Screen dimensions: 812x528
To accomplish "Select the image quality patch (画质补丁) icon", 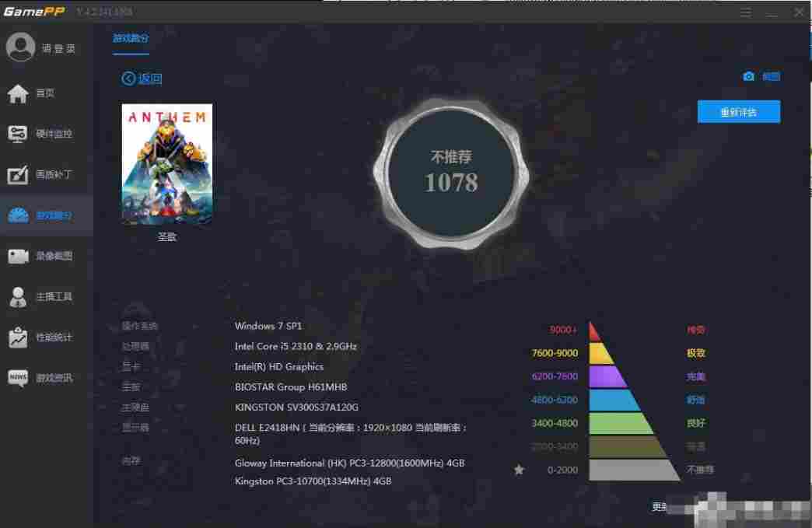I will [18, 175].
